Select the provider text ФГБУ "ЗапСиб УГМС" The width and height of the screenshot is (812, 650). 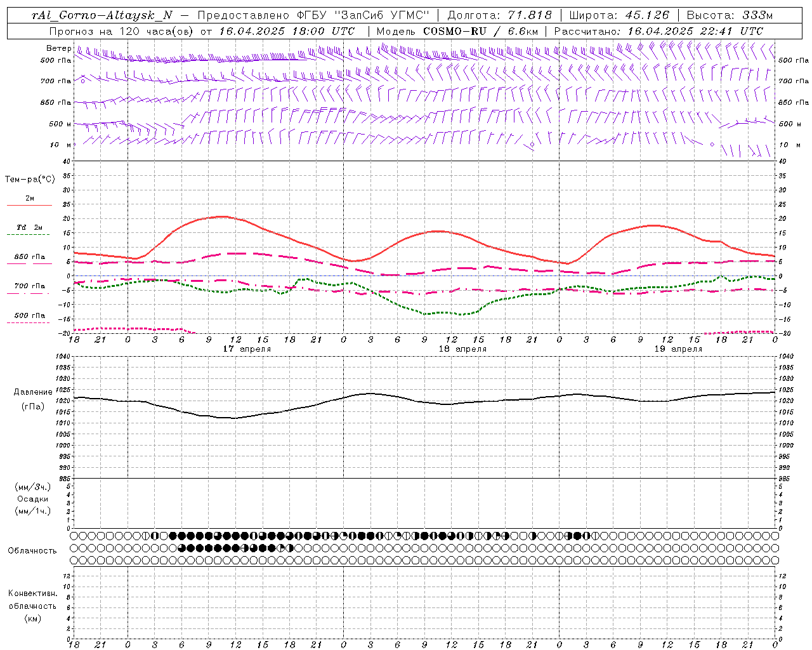(x=363, y=15)
